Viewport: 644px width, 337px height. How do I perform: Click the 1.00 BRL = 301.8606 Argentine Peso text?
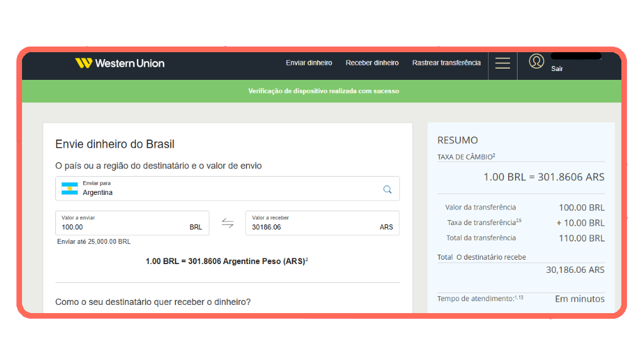[226, 261]
